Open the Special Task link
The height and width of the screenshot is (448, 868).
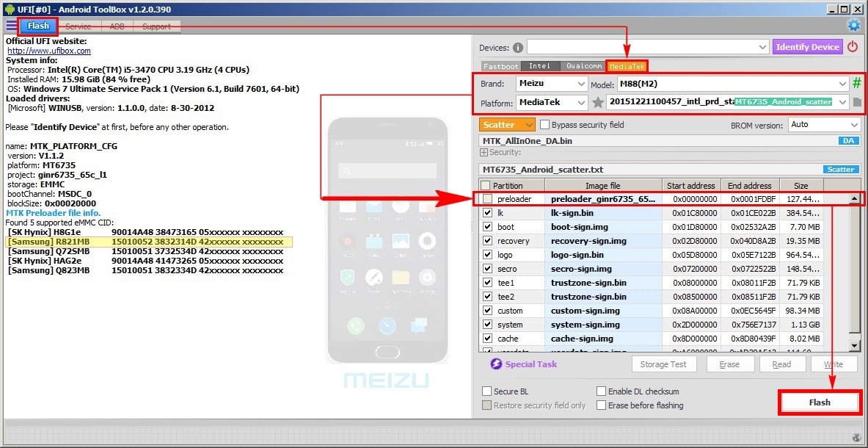pos(531,364)
